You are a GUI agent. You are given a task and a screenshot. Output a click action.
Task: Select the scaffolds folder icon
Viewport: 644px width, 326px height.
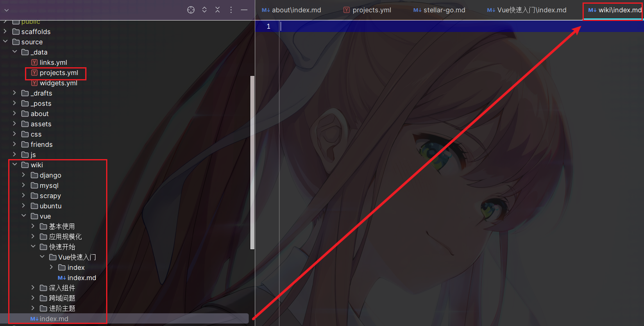(x=16, y=32)
